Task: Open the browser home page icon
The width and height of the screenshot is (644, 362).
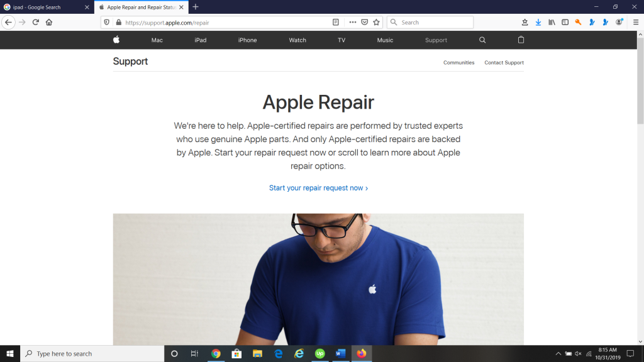Action: click(x=49, y=22)
